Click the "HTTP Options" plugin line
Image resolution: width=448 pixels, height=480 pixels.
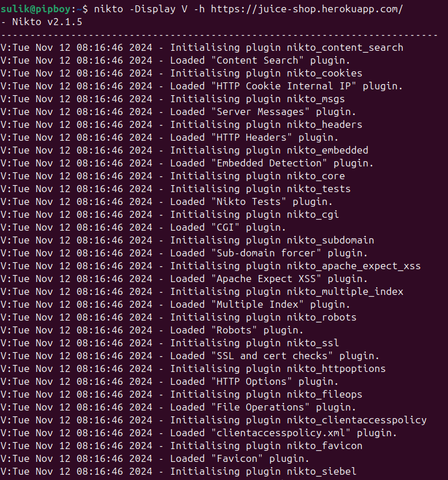(169, 382)
